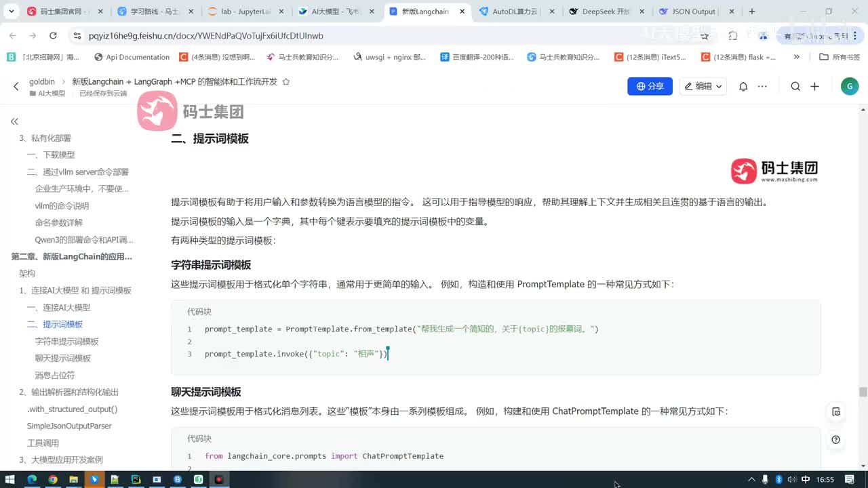The image size is (868, 488).
Task: Jump to .with_structured_output() in outline
Action: click(73, 409)
